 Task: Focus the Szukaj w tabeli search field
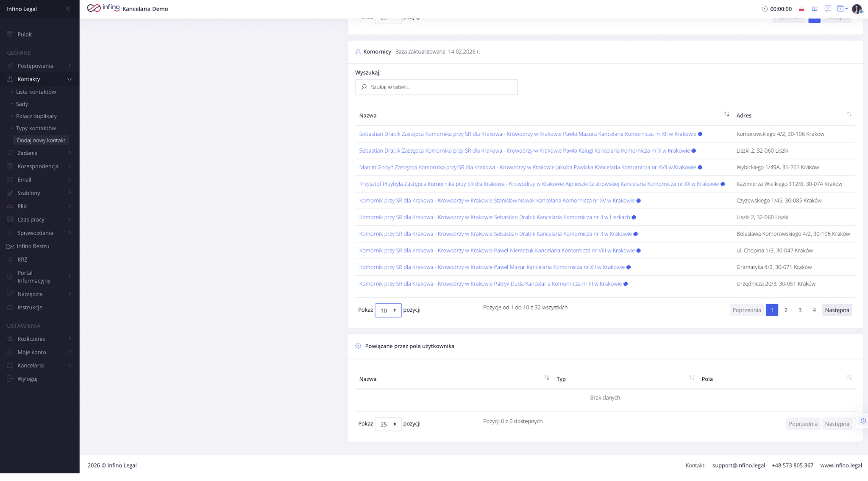(x=436, y=87)
